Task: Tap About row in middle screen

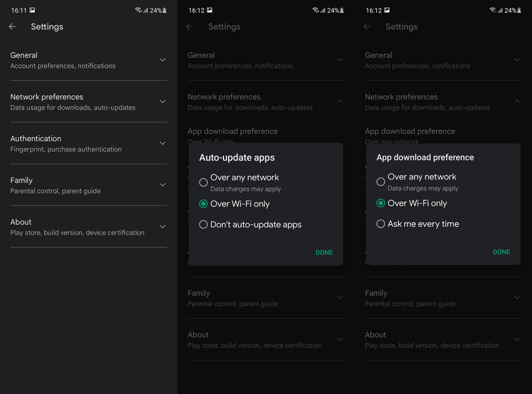Action: coord(266,340)
